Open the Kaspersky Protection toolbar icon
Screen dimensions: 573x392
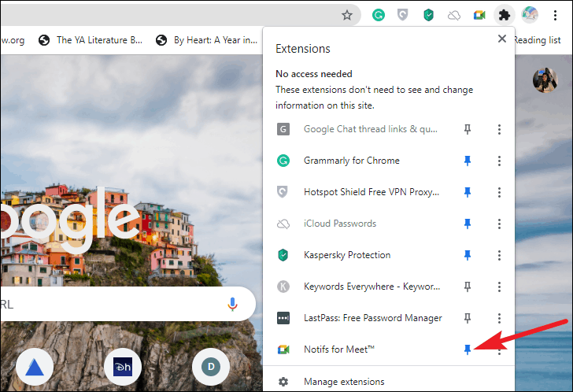click(x=428, y=15)
